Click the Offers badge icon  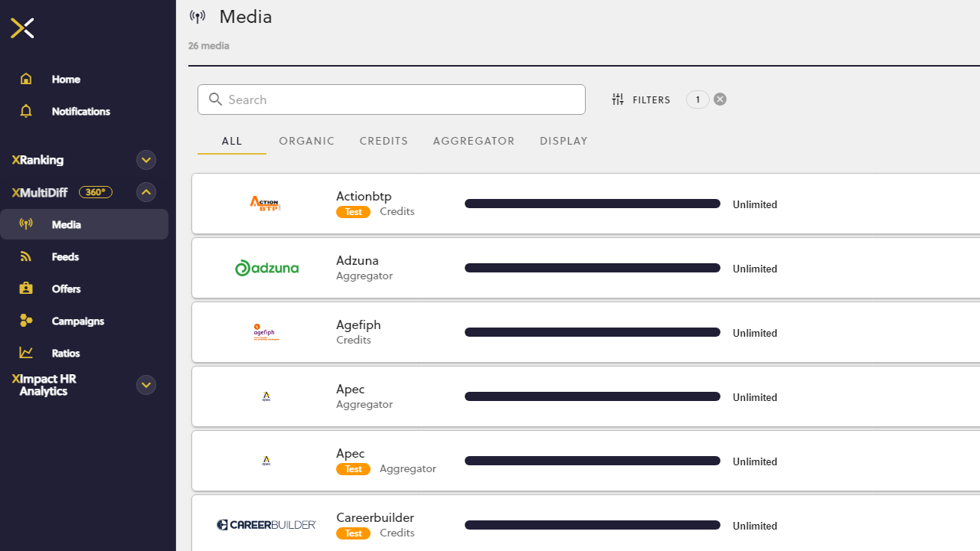(x=26, y=289)
